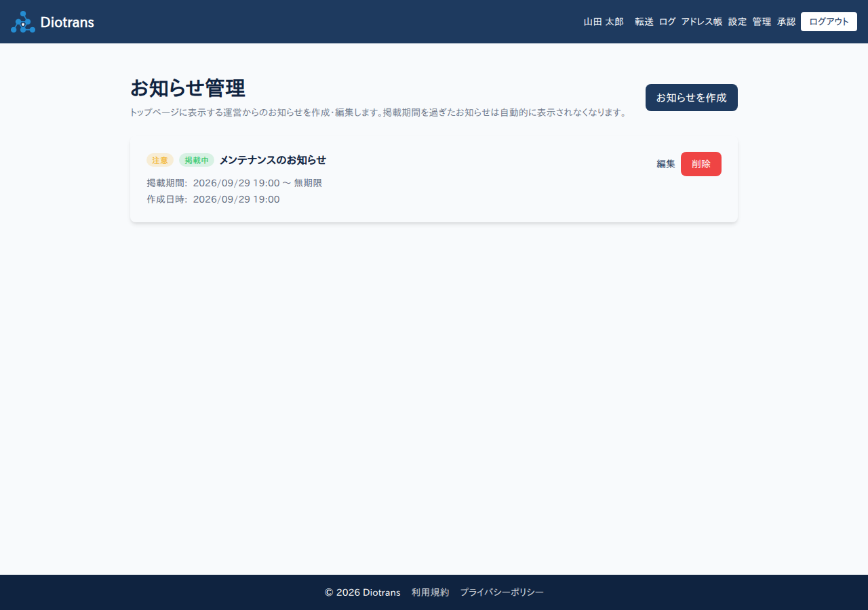868x610 pixels.
Task: Click the お知らせを作成 button
Action: (692, 98)
